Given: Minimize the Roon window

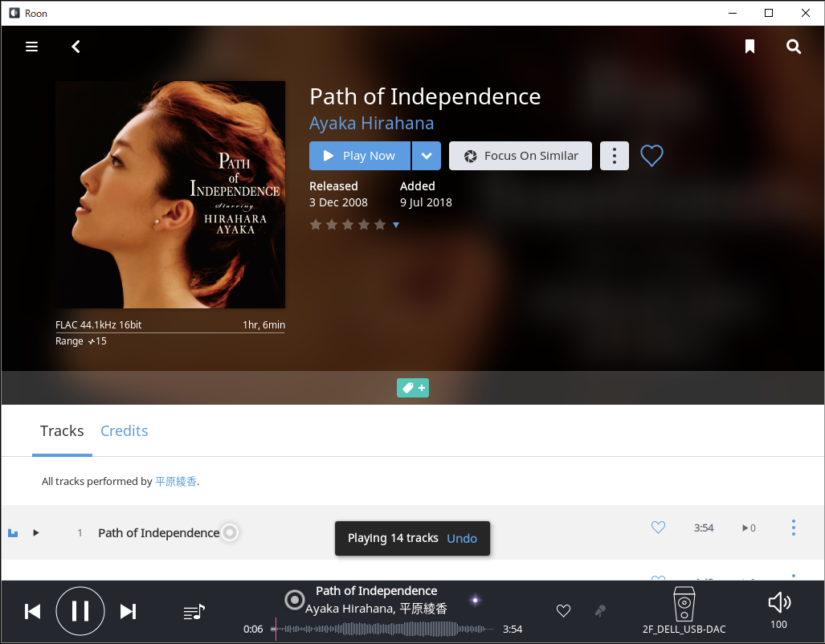Looking at the screenshot, I should [x=733, y=13].
